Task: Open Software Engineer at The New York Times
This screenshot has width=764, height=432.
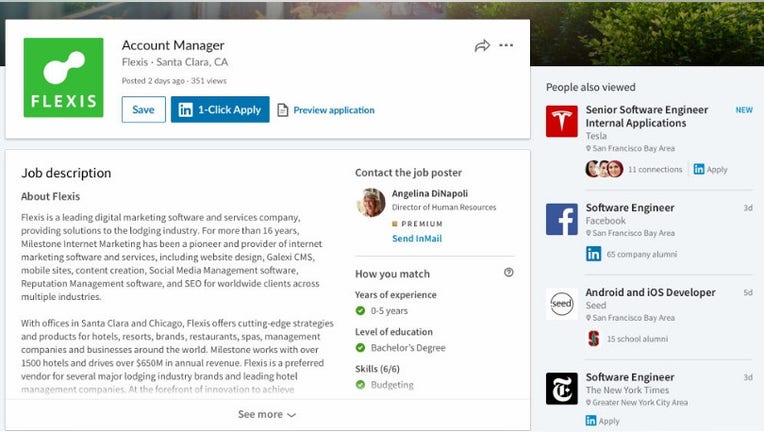Action: pos(630,377)
